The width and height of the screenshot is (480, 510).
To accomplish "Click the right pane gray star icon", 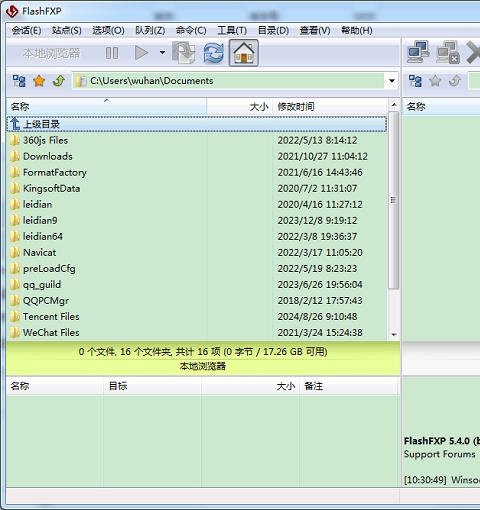I will coord(435,81).
